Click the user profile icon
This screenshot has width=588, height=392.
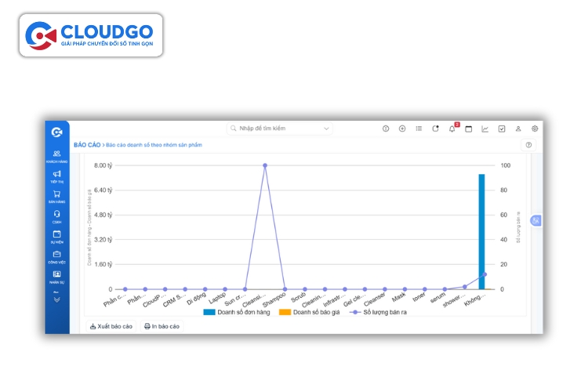(x=518, y=129)
